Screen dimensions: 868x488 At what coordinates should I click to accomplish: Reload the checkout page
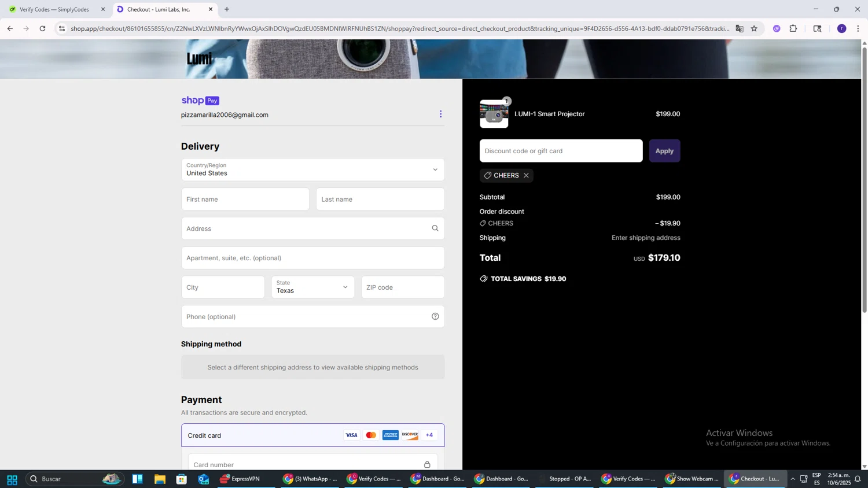(42, 28)
